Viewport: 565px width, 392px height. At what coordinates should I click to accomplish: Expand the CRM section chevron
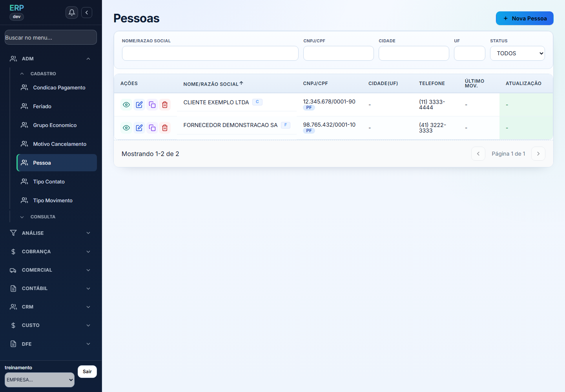click(x=88, y=307)
